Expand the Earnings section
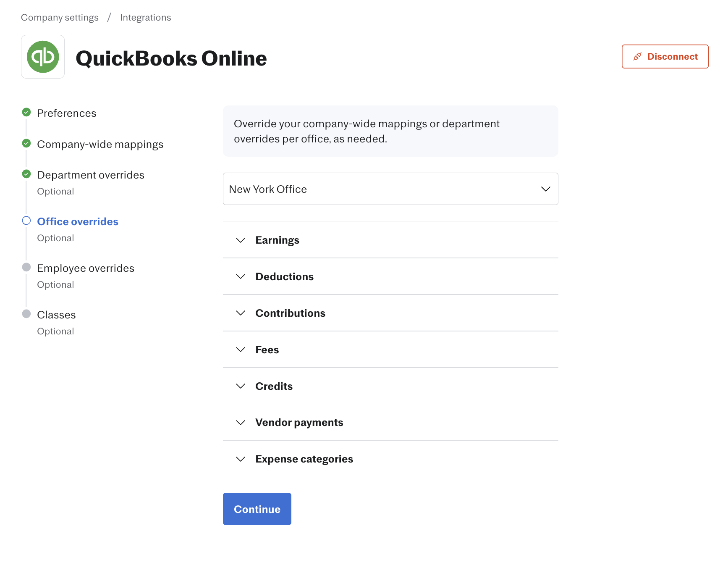728x573 pixels. click(x=390, y=240)
